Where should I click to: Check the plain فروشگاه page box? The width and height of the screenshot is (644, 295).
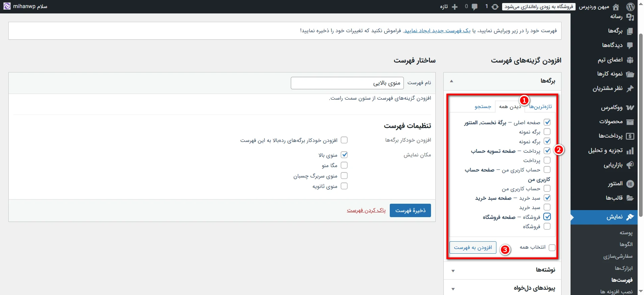pos(547,226)
